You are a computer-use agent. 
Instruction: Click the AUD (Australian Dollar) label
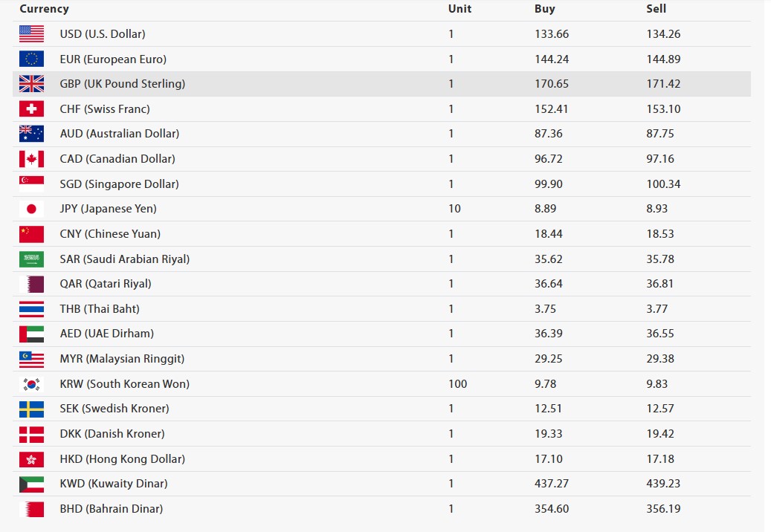(120, 134)
